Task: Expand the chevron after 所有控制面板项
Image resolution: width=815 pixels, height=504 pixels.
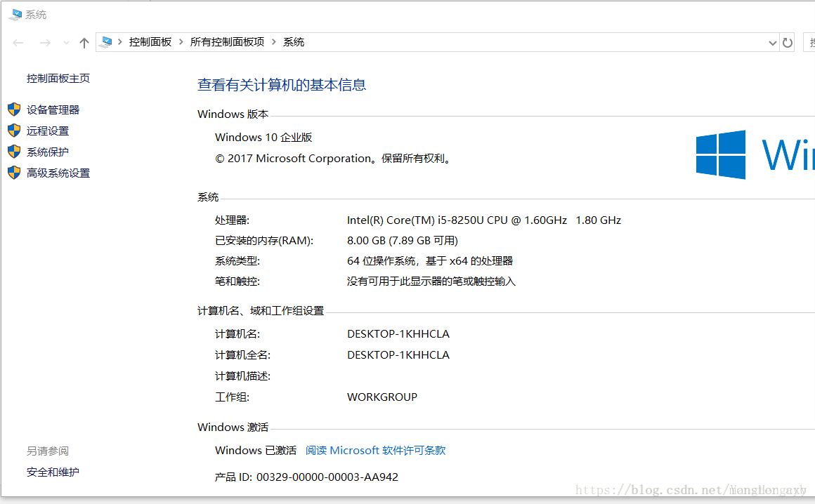Action: [x=274, y=42]
